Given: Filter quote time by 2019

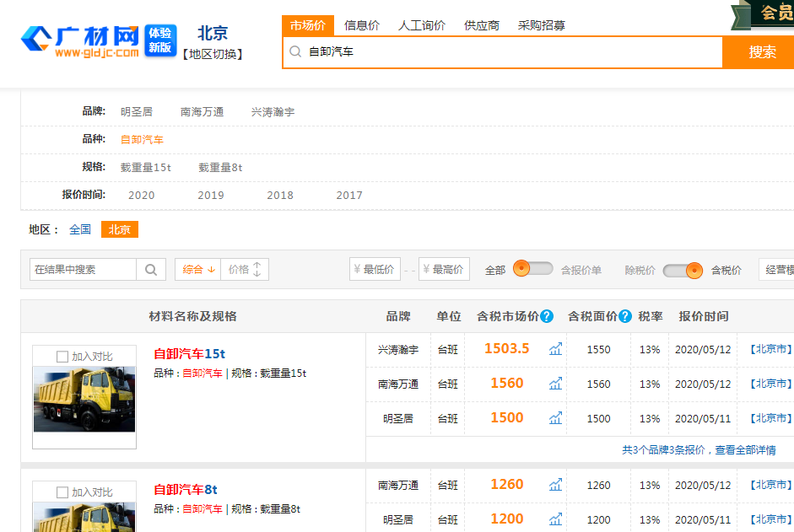Looking at the screenshot, I should tap(211, 196).
